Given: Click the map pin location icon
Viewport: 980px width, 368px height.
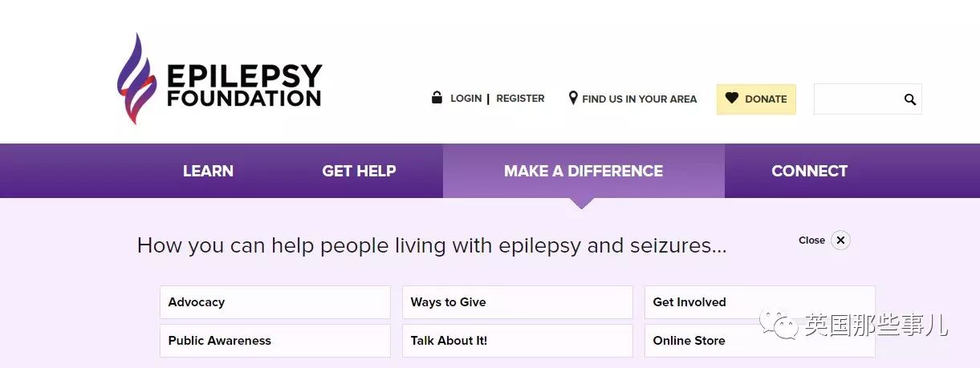Looking at the screenshot, I should click(573, 98).
